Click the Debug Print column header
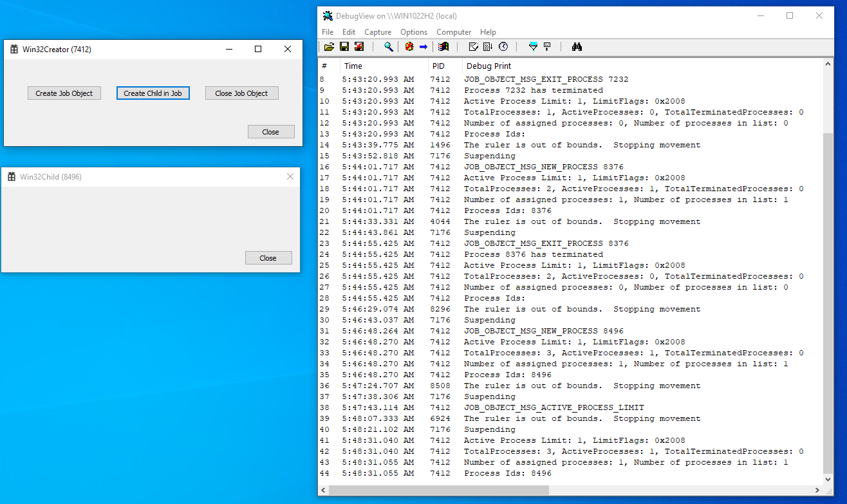Screen dimensions: 847x504 tap(643, 66)
